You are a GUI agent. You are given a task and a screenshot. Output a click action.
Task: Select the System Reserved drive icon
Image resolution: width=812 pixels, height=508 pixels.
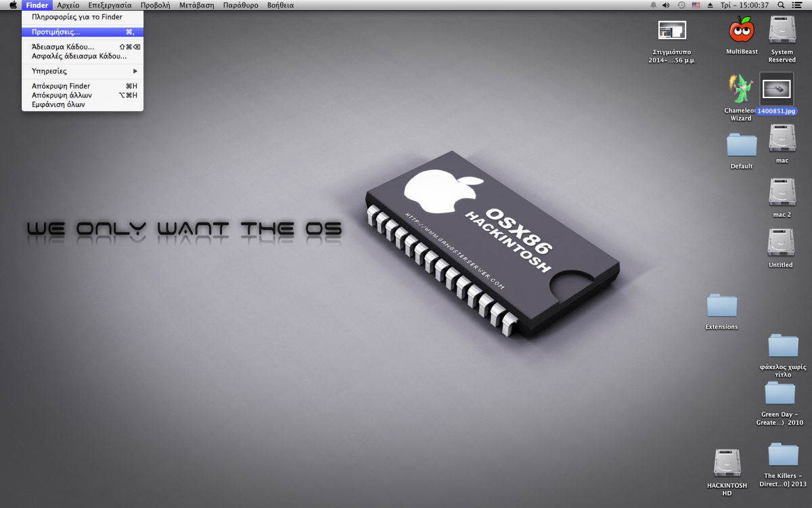point(782,29)
